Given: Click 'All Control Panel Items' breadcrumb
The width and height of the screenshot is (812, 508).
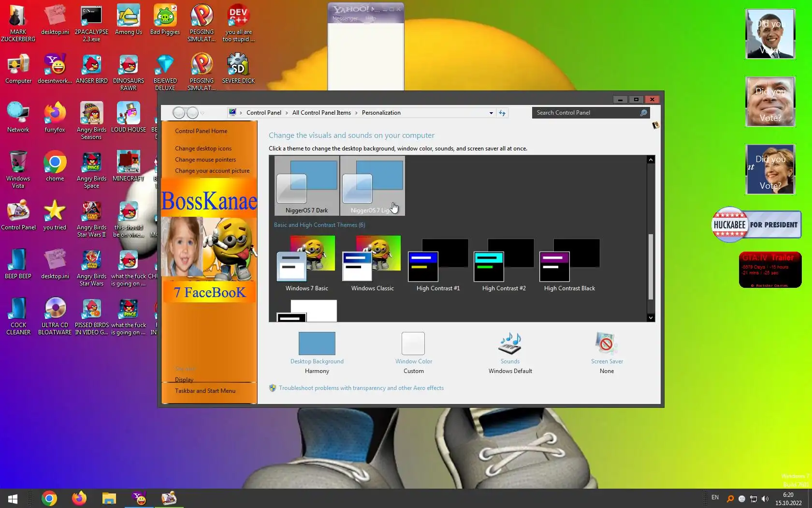Looking at the screenshot, I should pyautogui.click(x=321, y=113).
